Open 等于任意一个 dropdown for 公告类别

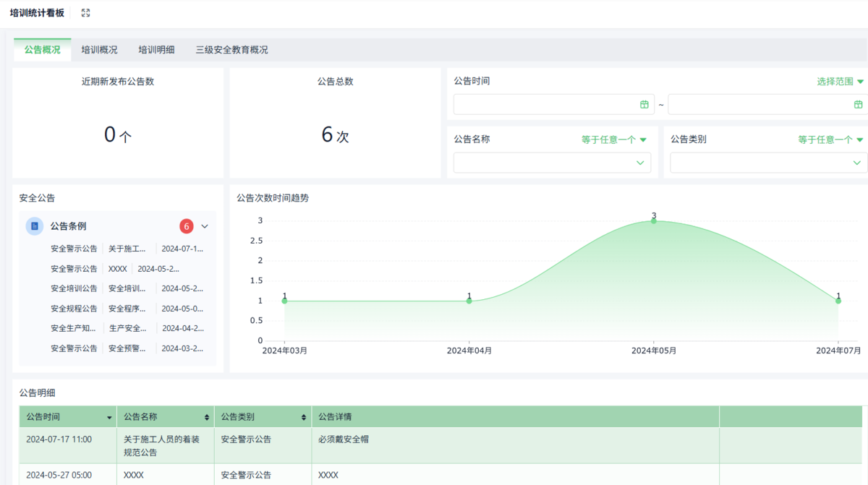pos(831,140)
